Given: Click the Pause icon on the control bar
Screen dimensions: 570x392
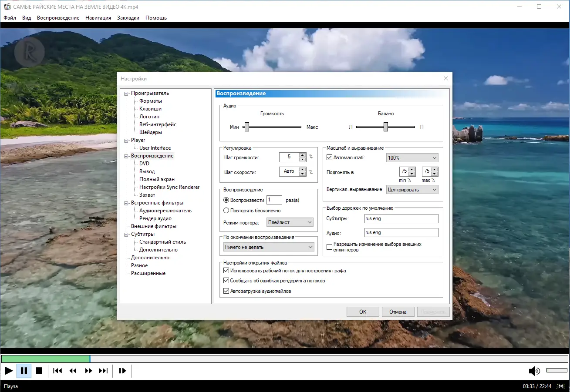Looking at the screenshot, I should pos(24,371).
